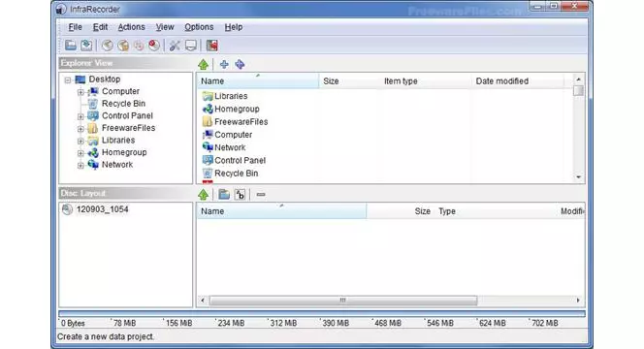Click the burn compilation disc icon
The image size is (644, 349).
tap(108, 46)
